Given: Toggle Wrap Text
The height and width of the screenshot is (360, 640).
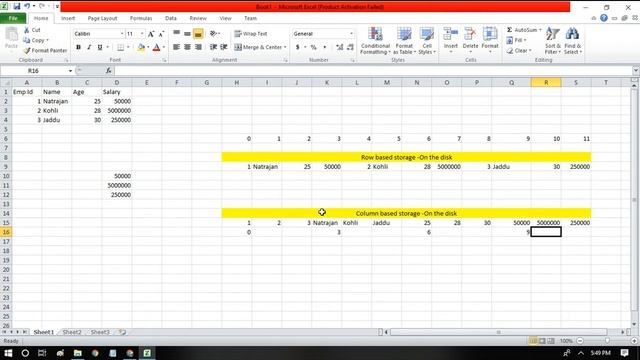Looking at the screenshot, I should tap(251, 34).
